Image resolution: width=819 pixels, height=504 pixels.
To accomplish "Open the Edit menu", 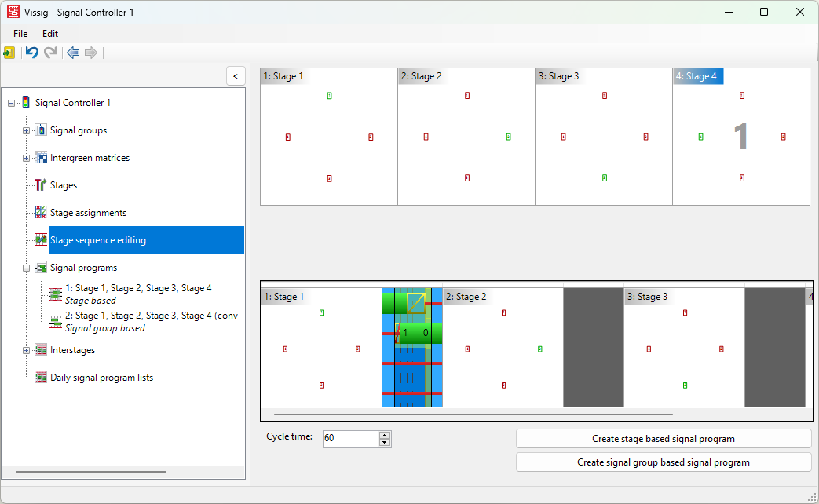I will (x=50, y=34).
